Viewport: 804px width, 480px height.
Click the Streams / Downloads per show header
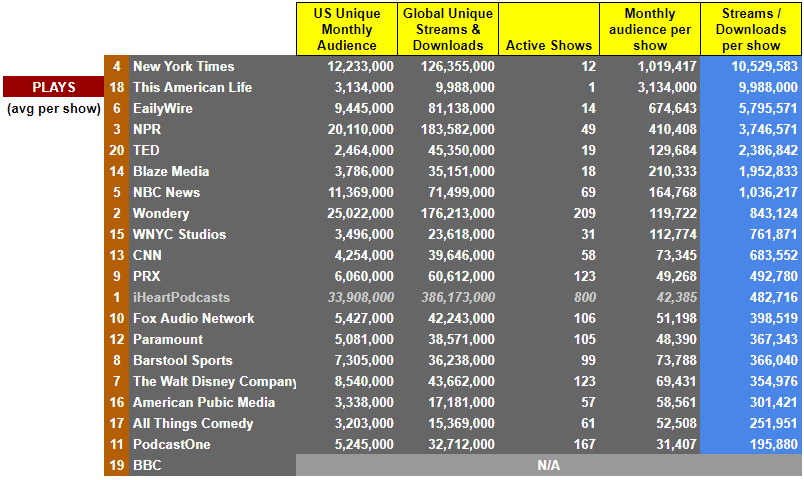751,29
